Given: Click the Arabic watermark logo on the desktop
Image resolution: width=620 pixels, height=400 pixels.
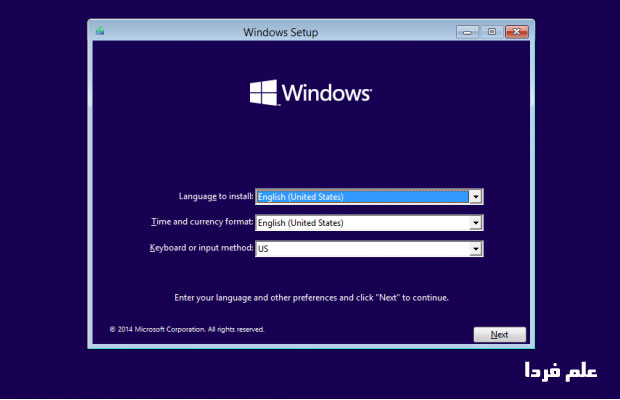Looking at the screenshot, I should point(561,371).
